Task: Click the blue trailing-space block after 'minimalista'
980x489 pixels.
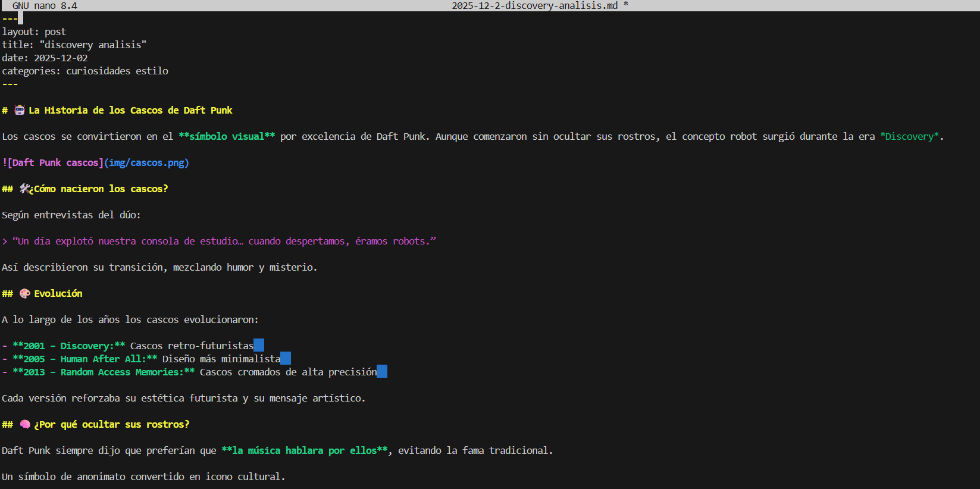Action: (x=286, y=359)
